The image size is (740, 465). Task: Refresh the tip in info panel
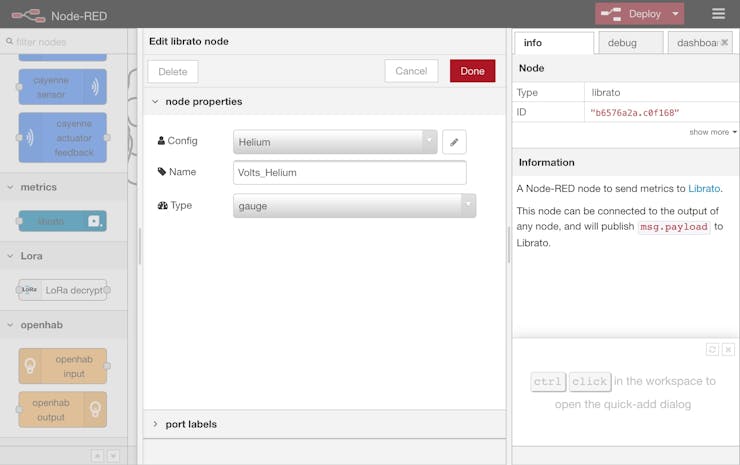coord(712,349)
